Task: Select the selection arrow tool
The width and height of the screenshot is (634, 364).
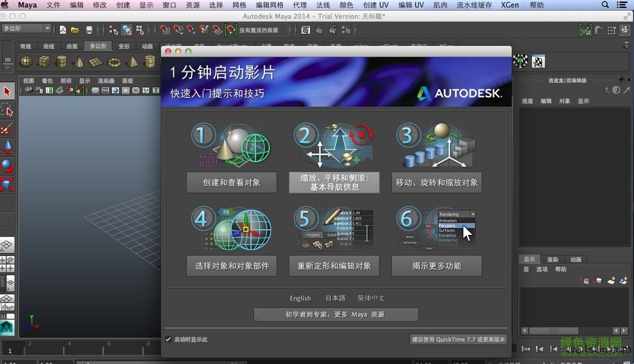Action: coord(7,91)
